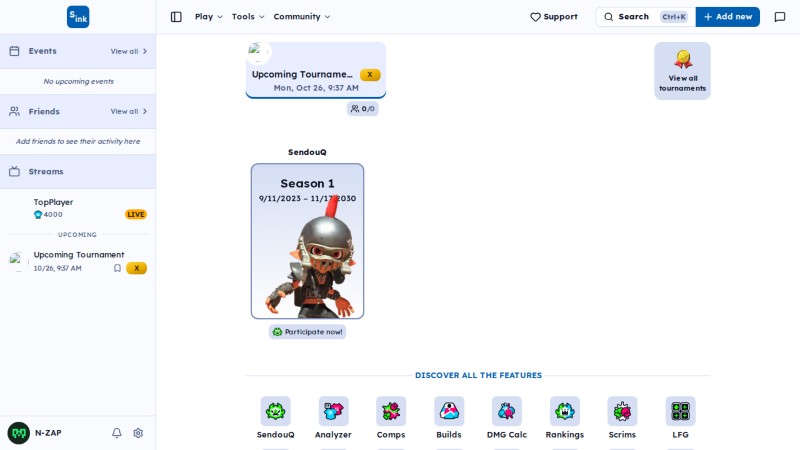Expand the Tools dropdown menu
Image resolution: width=800 pixels, height=450 pixels.
248,17
